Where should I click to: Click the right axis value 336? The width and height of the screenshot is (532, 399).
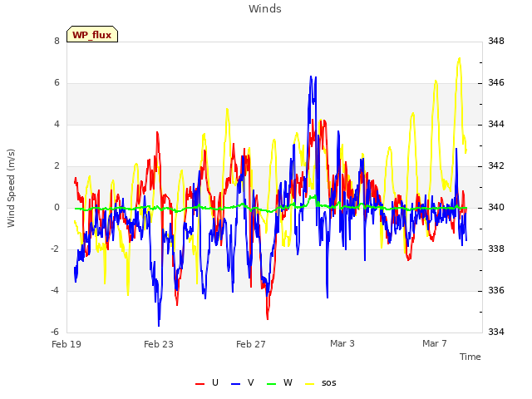point(496,290)
